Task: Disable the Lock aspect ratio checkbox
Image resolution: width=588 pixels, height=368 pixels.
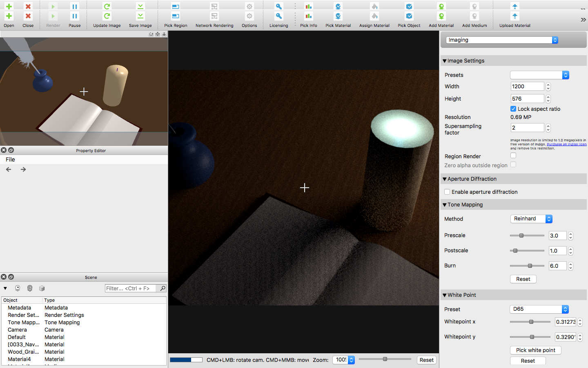Action: 513,109
